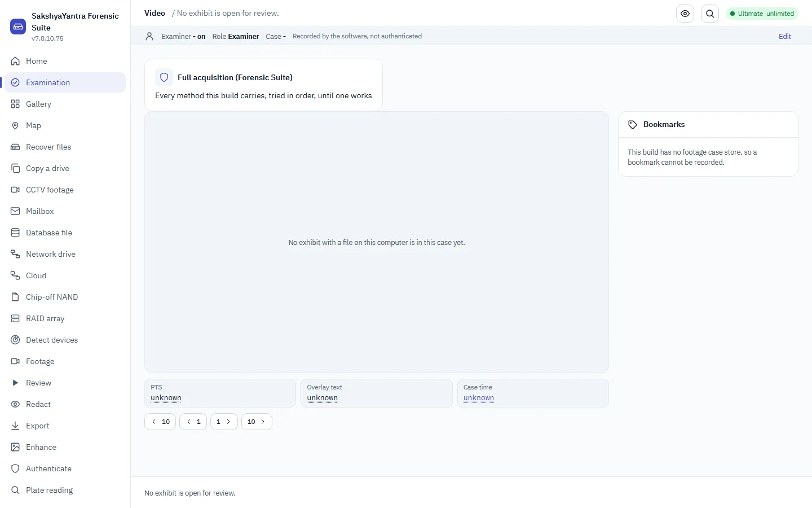This screenshot has height=508, width=812.
Task: Step forward 10 frames
Action: coord(257,422)
